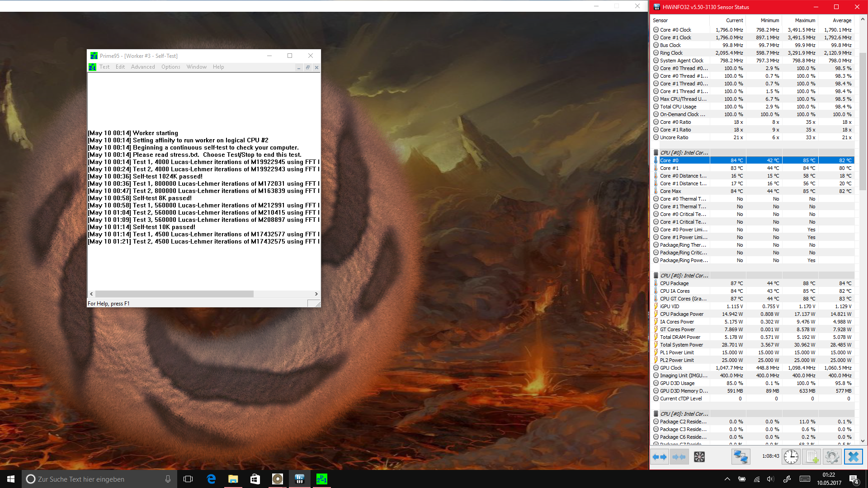Open Prime95 Test menu

104,67
